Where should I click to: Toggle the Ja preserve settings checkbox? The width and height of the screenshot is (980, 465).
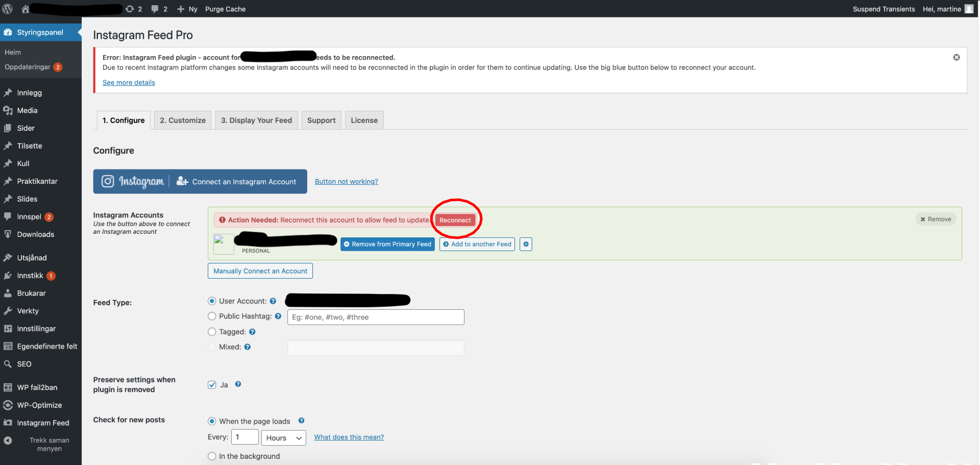point(212,385)
